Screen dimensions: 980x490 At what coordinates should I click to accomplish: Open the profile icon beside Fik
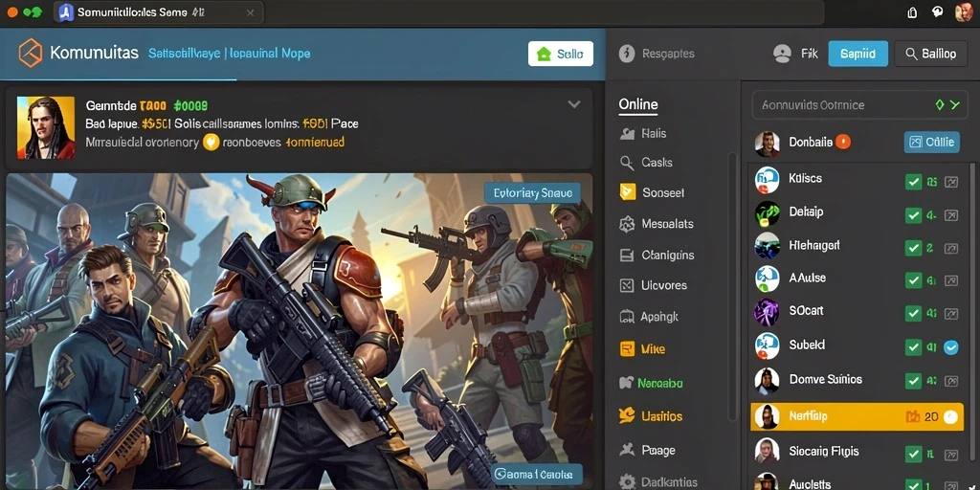[x=782, y=54]
